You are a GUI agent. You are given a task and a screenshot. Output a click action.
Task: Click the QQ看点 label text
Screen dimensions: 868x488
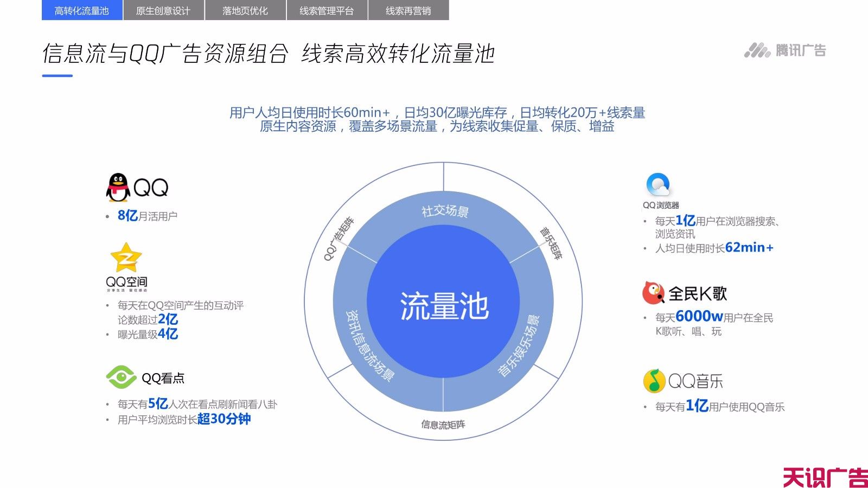click(x=163, y=378)
